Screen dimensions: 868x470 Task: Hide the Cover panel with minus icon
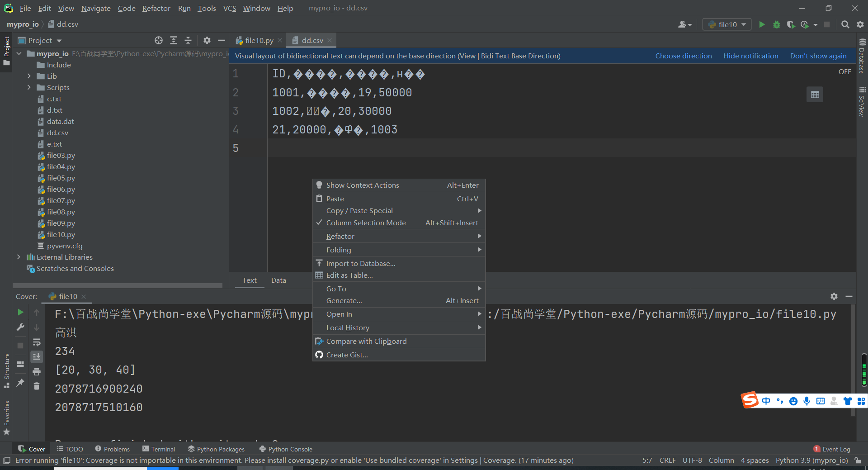pos(849,296)
